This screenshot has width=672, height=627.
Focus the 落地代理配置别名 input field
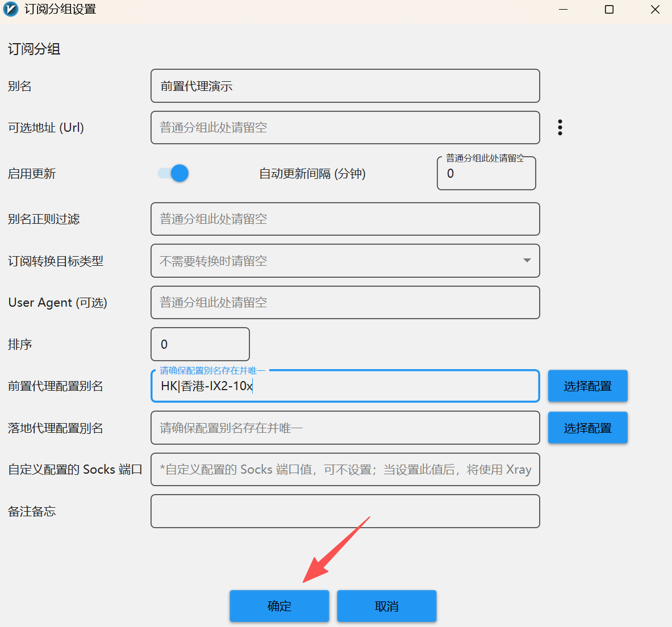pyautogui.click(x=345, y=428)
